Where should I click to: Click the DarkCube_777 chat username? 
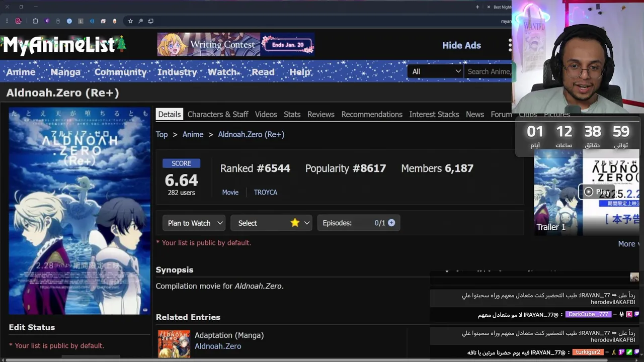(x=588, y=314)
